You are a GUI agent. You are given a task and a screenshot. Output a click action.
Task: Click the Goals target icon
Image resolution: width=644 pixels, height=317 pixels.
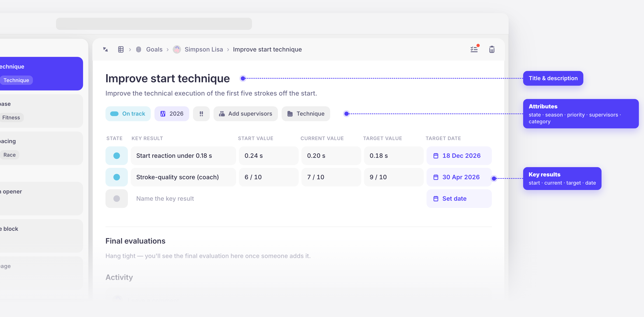click(x=139, y=49)
